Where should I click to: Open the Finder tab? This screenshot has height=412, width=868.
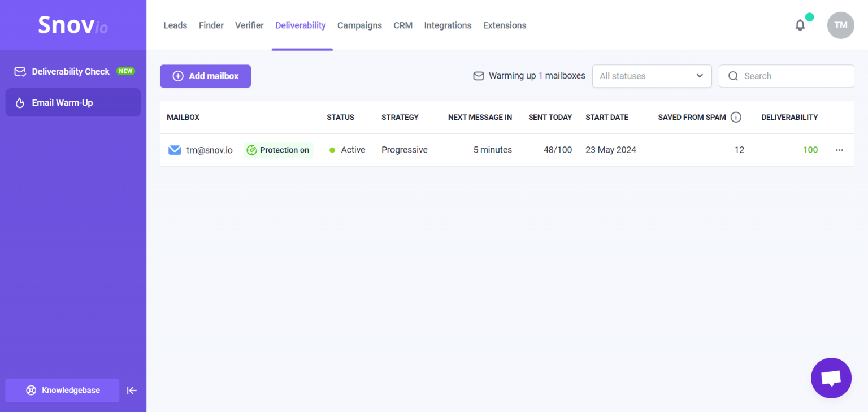211,25
